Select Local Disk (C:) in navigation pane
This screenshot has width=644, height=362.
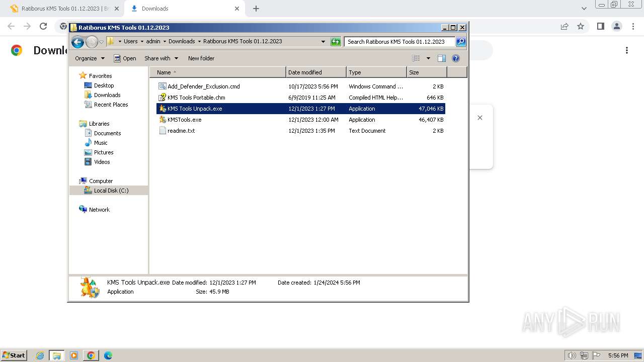click(111, 191)
